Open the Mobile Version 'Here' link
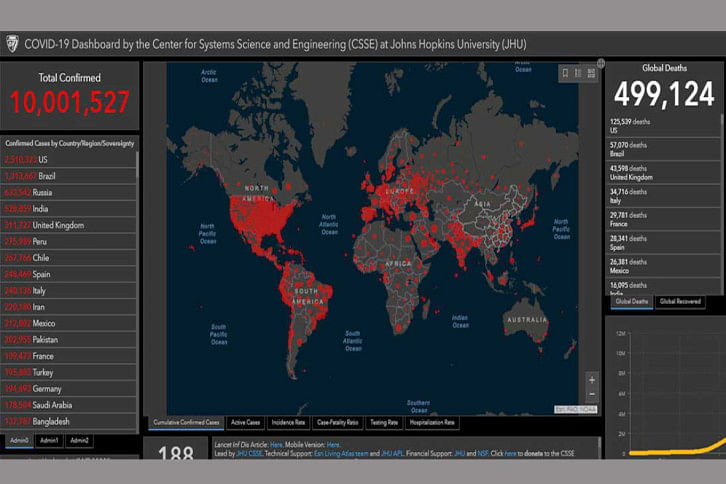Image resolution: width=726 pixels, height=484 pixels. [x=333, y=445]
